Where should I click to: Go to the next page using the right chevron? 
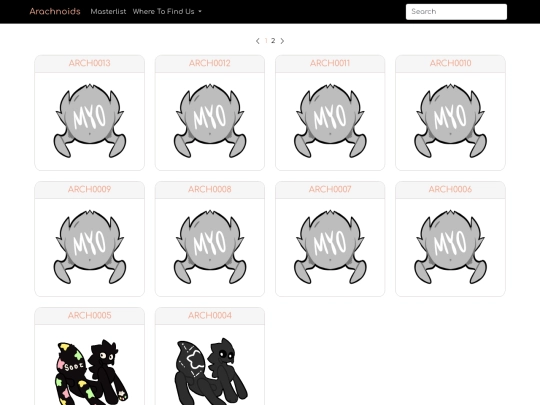pos(282,41)
